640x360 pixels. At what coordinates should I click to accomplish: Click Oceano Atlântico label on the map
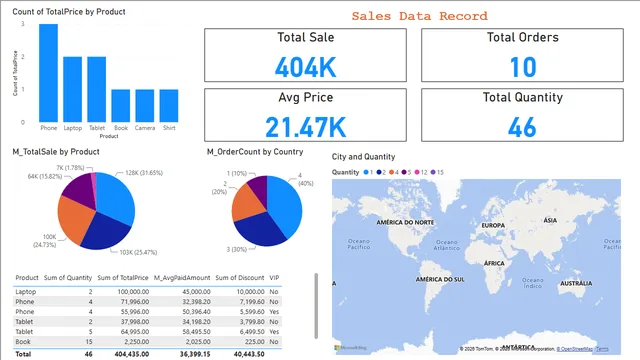click(x=447, y=245)
